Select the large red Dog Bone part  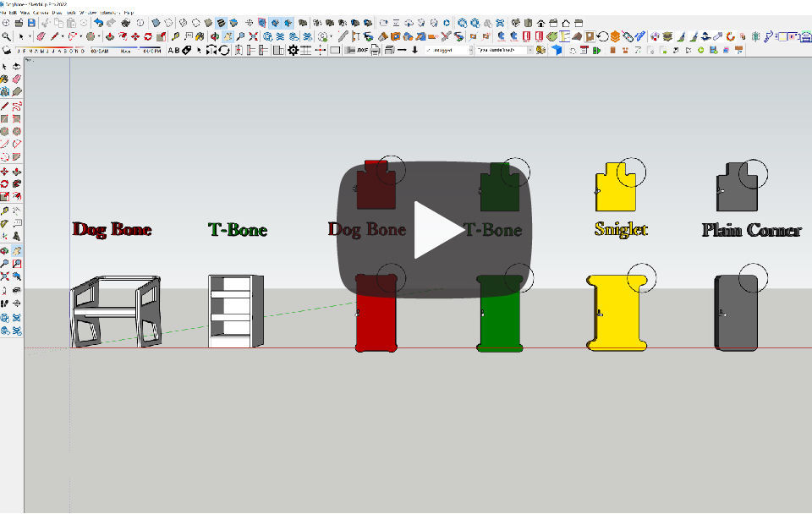376,313
